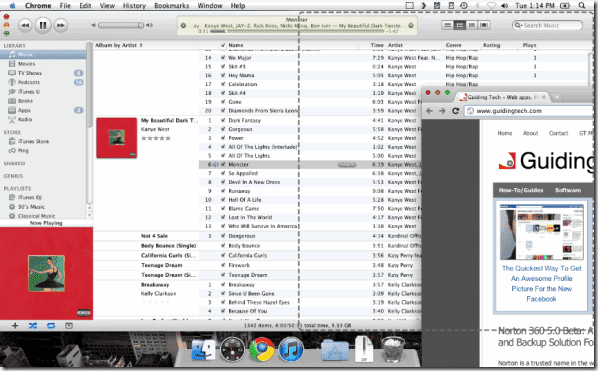Viewport: 598px width, 371px height.
Task: Go back to previous track
Action: point(25,25)
